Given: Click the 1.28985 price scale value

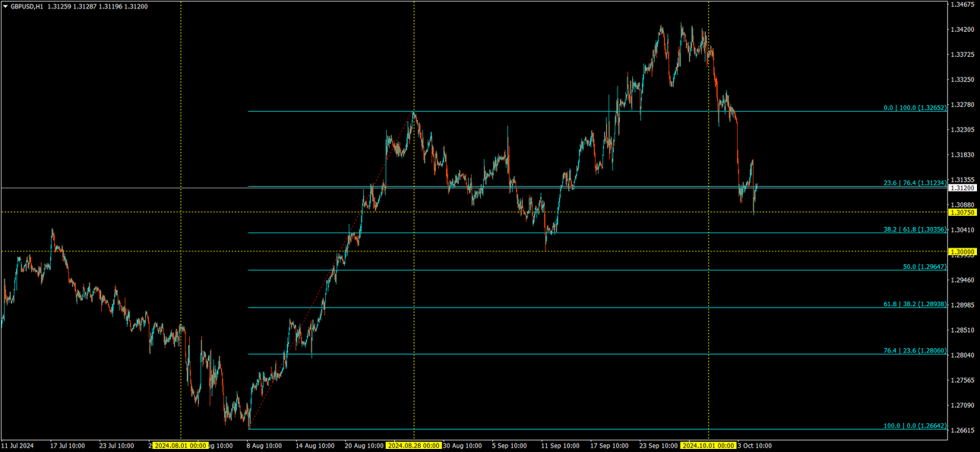Looking at the screenshot, I should coord(963,305).
